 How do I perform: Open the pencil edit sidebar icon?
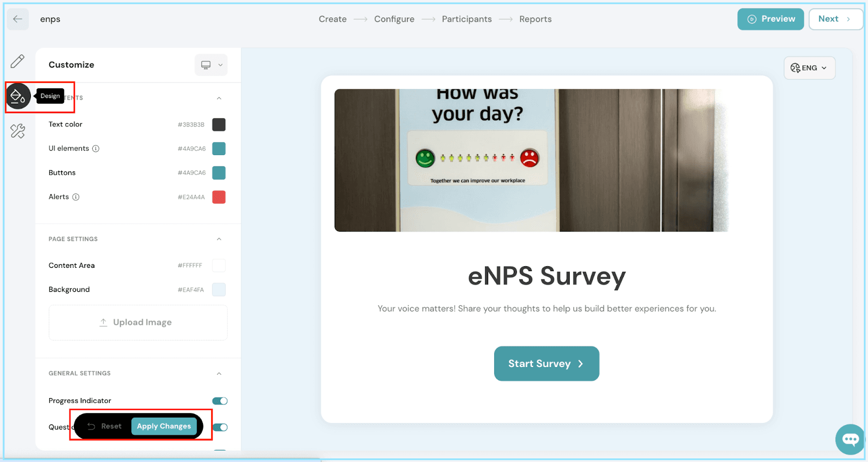(17, 61)
